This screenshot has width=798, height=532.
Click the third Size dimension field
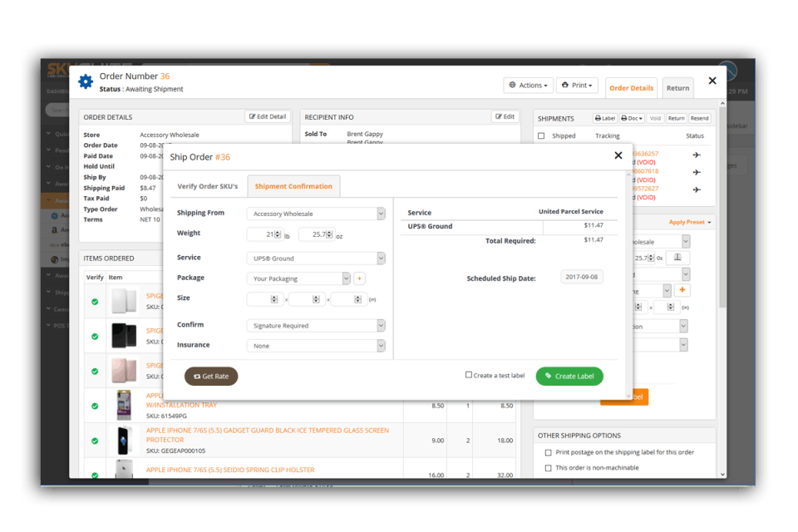347,299
